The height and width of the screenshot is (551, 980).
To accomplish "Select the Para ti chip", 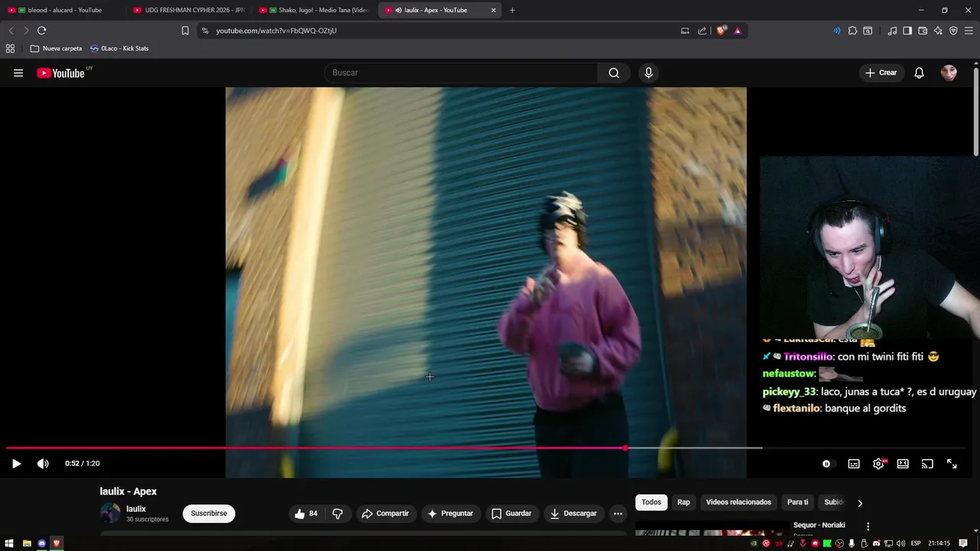I will pos(798,502).
